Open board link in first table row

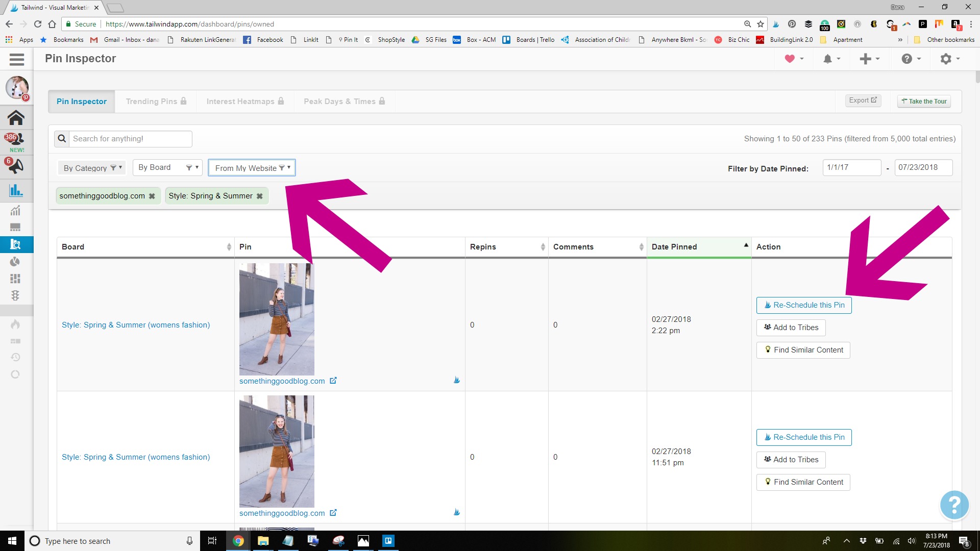point(136,325)
